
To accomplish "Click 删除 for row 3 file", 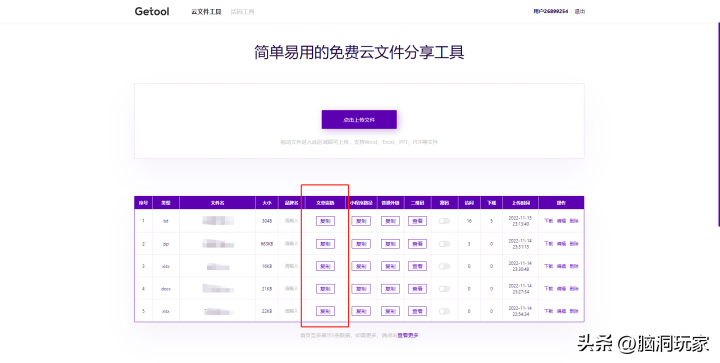I will tap(574, 266).
